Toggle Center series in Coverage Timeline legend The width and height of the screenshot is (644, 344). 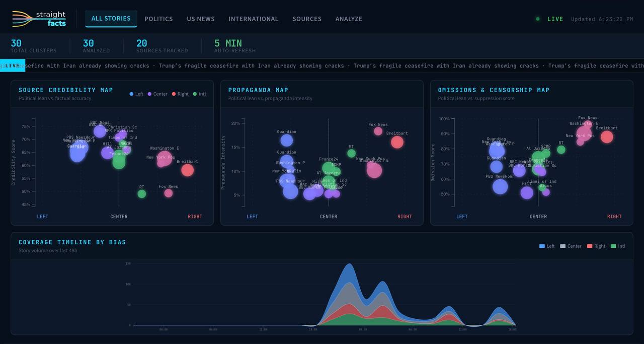click(x=571, y=246)
